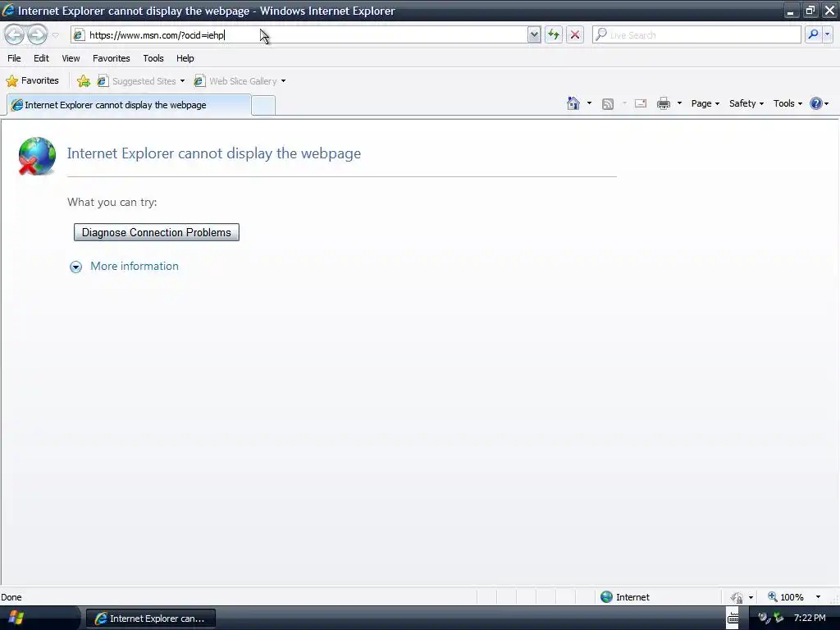Screen dimensions: 840x630
Task: Open the address bar history dropdown
Action: [534, 35]
